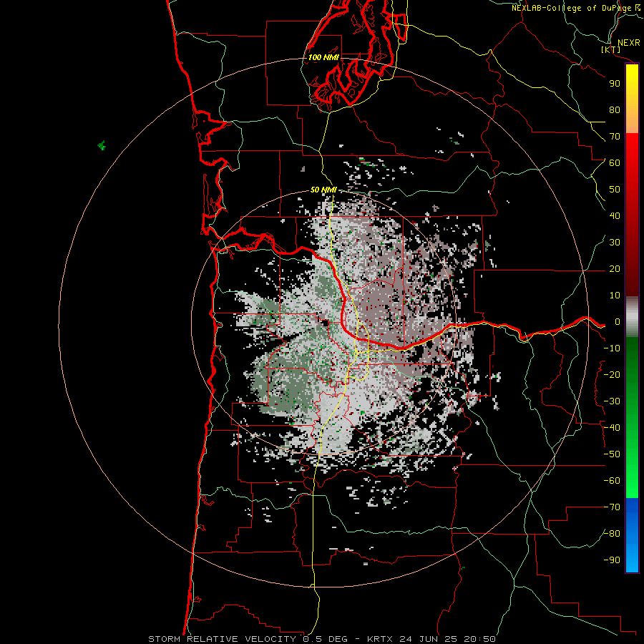This screenshot has height=644, width=644.
Task: Click the 90 value on the velocity scale
Action: coord(615,84)
